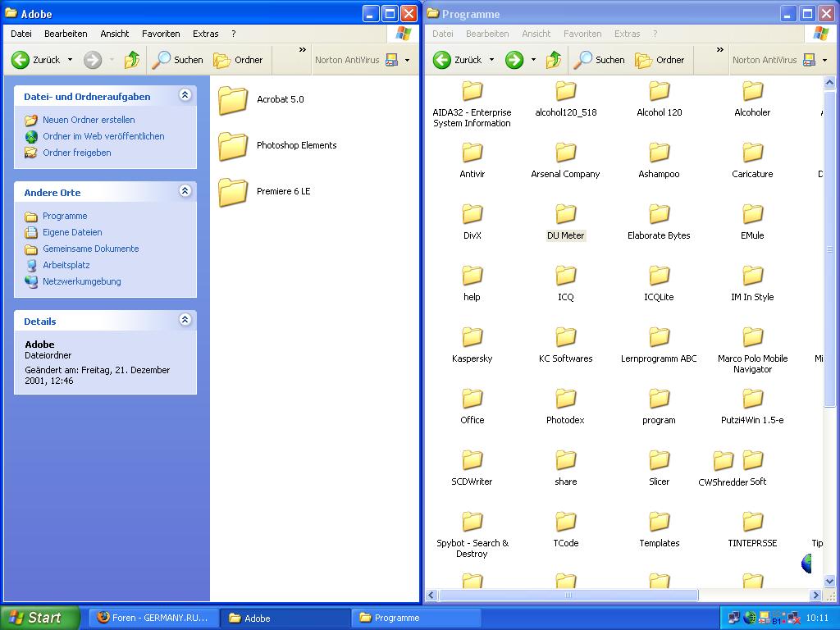
Task: Click Ordner im Web veröffentlichen link
Action: click(x=103, y=136)
